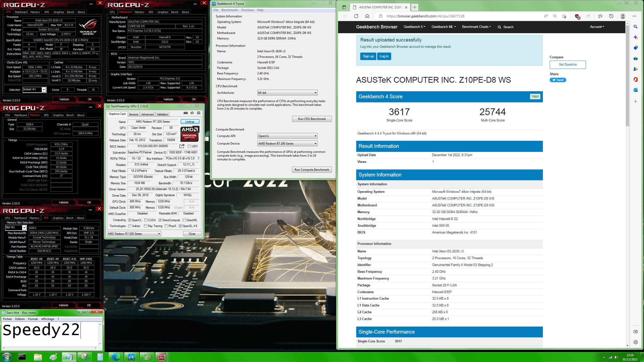The width and height of the screenshot is (644, 362).
Task: Click Set Baseline compare button
Action: [x=568, y=65]
